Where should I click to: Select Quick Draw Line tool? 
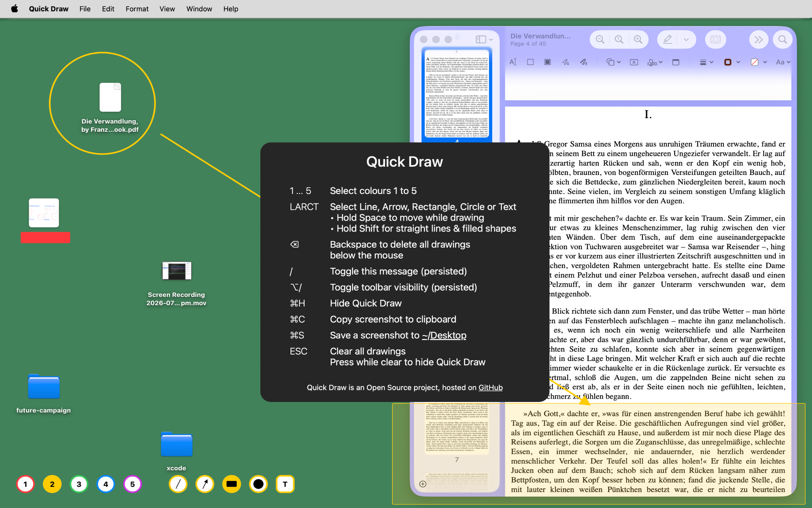click(x=178, y=484)
